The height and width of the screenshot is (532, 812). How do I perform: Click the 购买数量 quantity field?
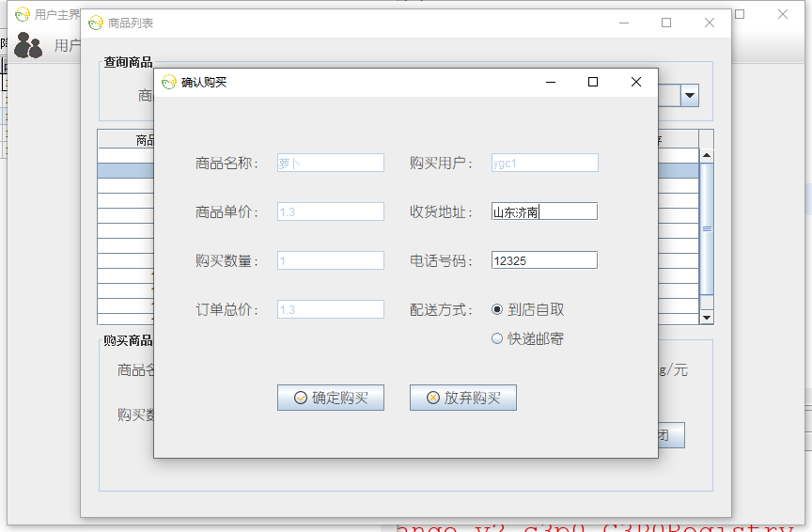pyautogui.click(x=331, y=260)
